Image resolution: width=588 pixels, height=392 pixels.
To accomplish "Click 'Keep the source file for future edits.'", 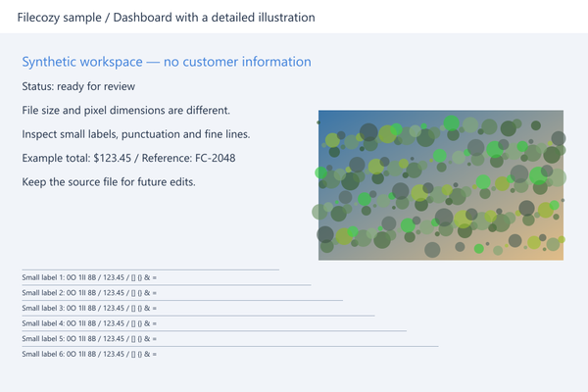I will tap(109, 182).
